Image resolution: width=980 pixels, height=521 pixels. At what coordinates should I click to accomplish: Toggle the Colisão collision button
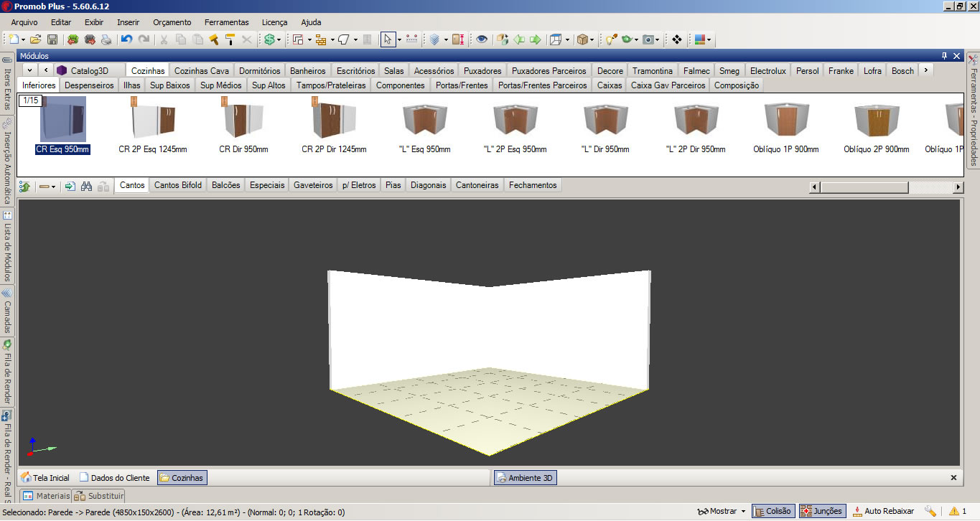[x=772, y=511]
